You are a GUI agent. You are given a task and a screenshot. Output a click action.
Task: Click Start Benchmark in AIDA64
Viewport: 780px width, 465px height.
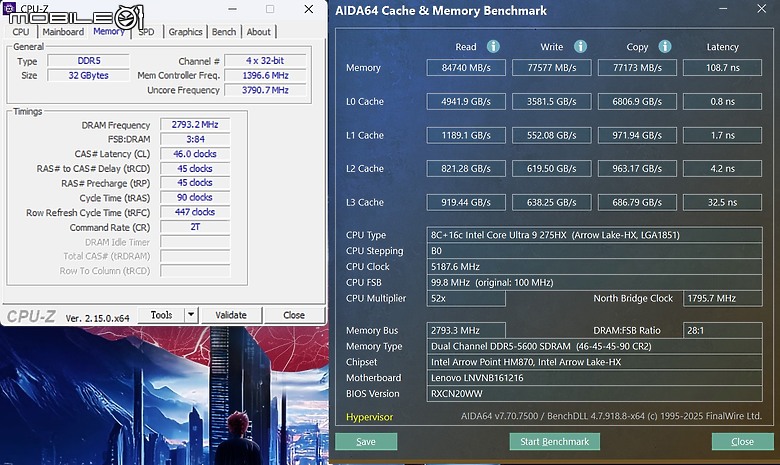tap(555, 442)
